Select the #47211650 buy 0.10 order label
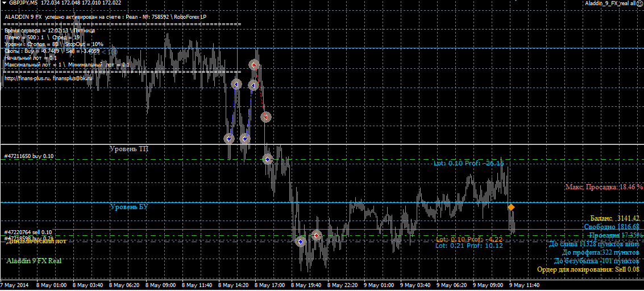644x291 pixels. click(x=28, y=156)
